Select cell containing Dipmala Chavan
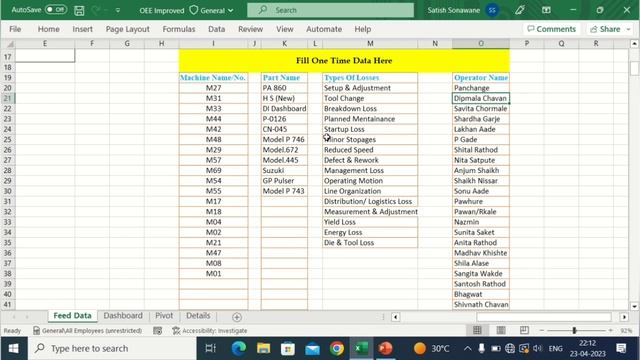 481,98
